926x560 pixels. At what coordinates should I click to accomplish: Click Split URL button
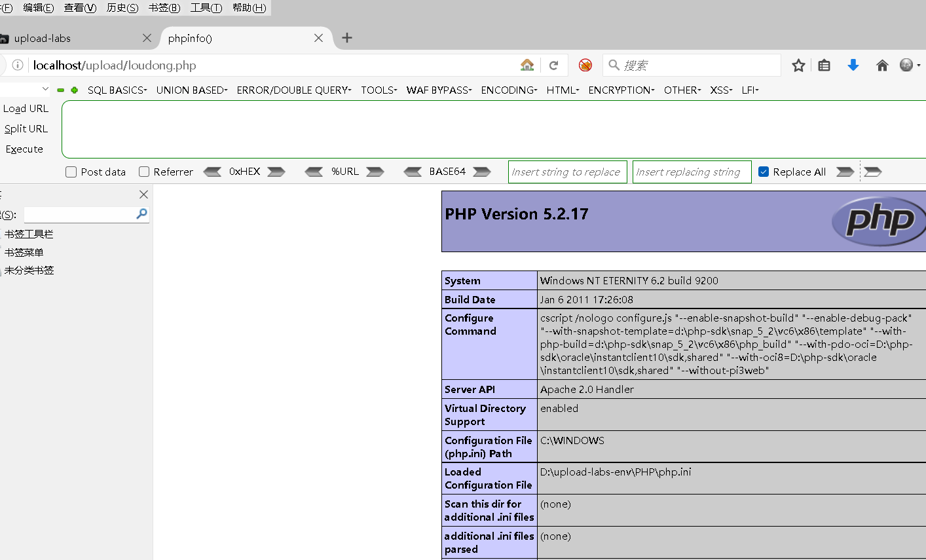26,129
